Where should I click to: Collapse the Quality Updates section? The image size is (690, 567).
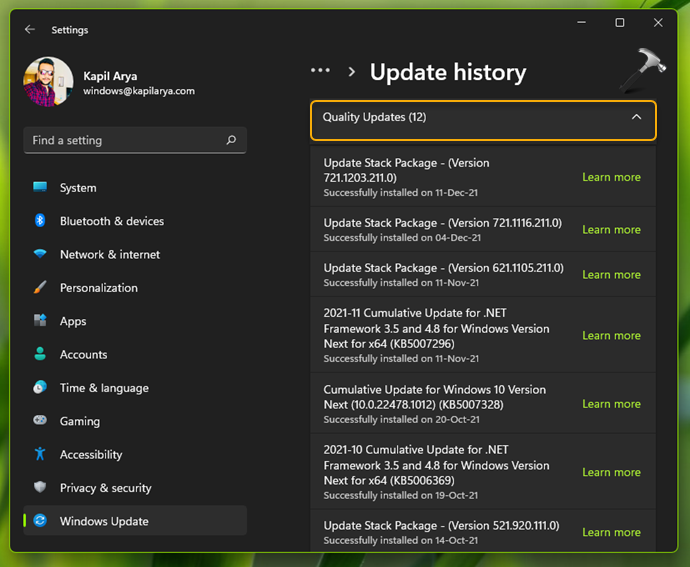[x=636, y=118]
